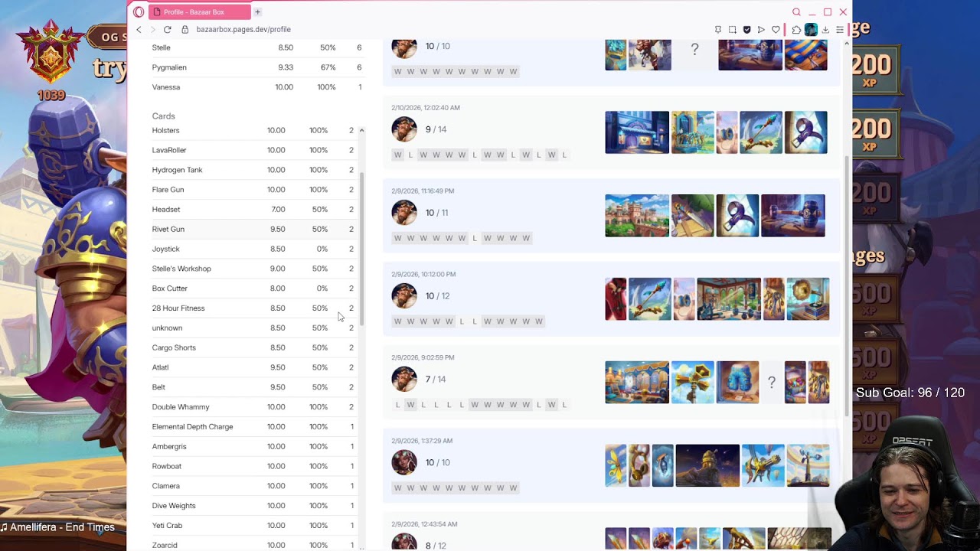Open a new tab with the plus button
Viewport: 980px width, 551px height.
pos(258,12)
